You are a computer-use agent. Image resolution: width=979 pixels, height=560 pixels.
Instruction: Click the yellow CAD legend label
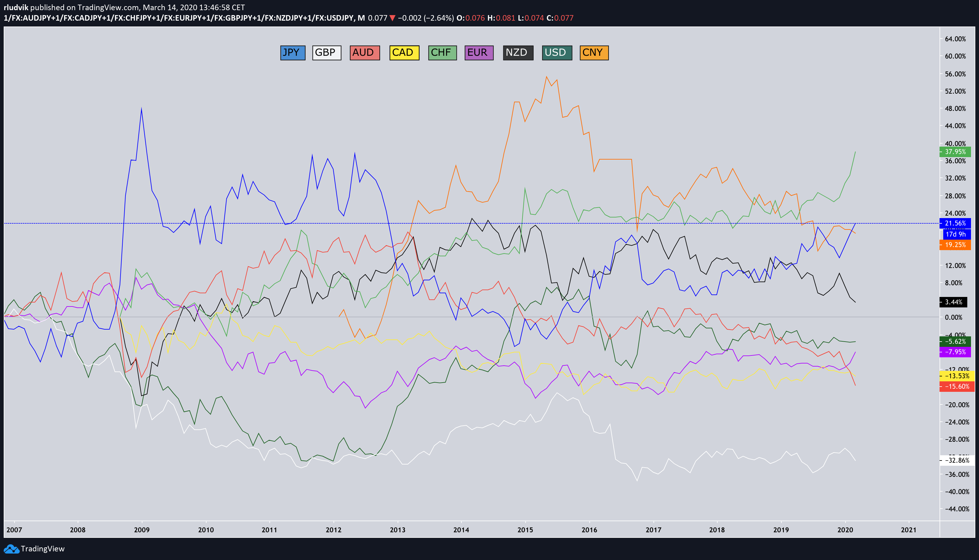pyautogui.click(x=404, y=53)
